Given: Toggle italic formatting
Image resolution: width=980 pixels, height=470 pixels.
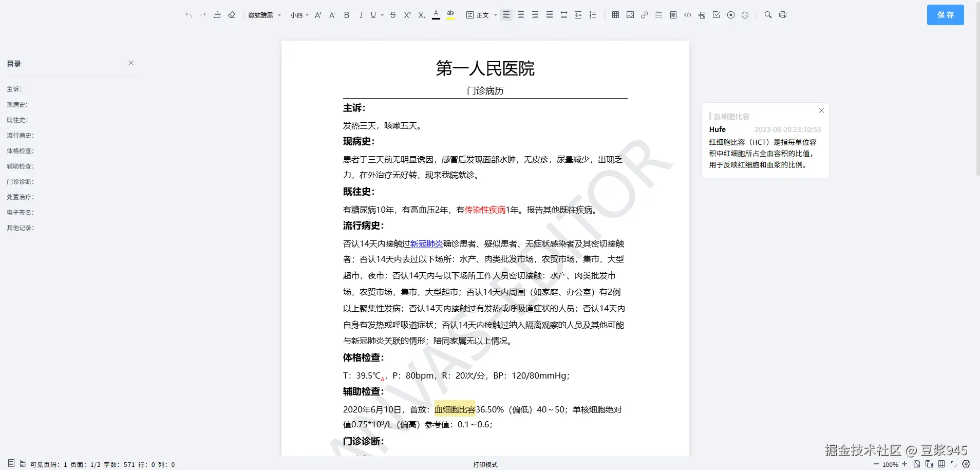Looking at the screenshot, I should tap(361, 15).
